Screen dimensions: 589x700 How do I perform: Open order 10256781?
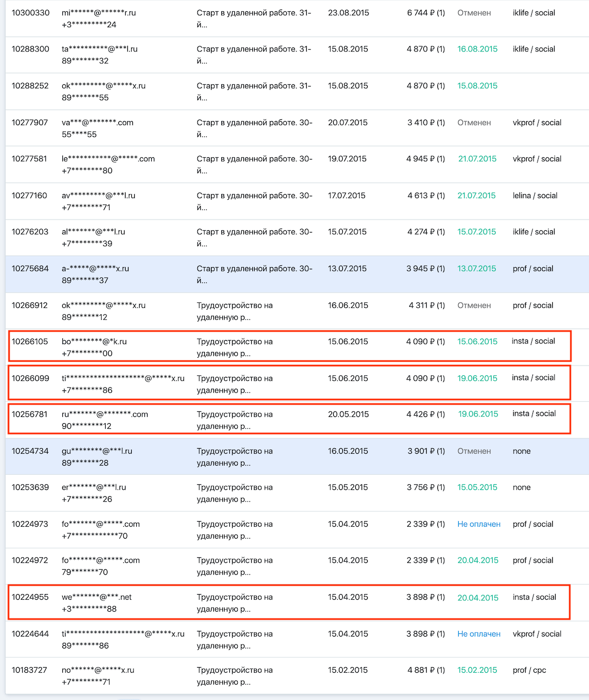[x=30, y=414]
